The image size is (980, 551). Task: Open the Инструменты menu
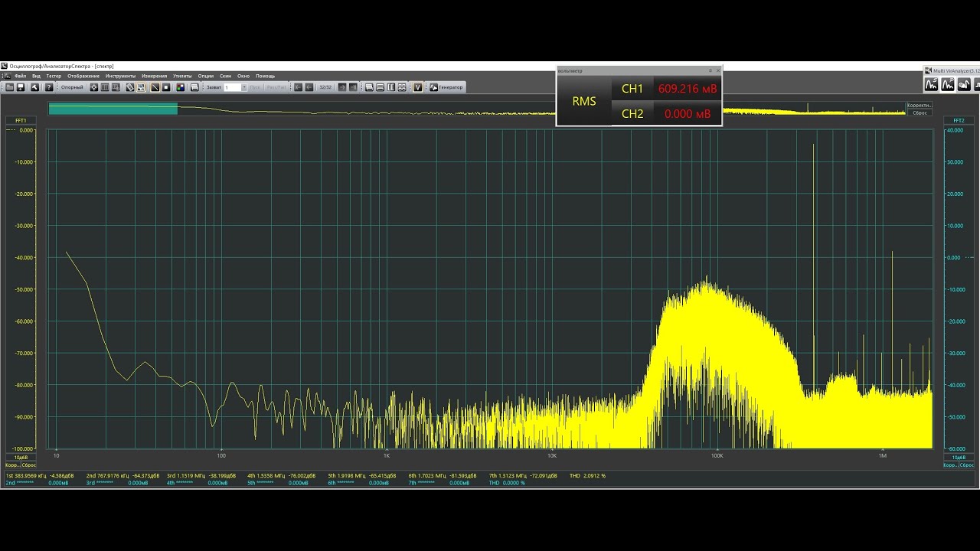[x=120, y=76]
